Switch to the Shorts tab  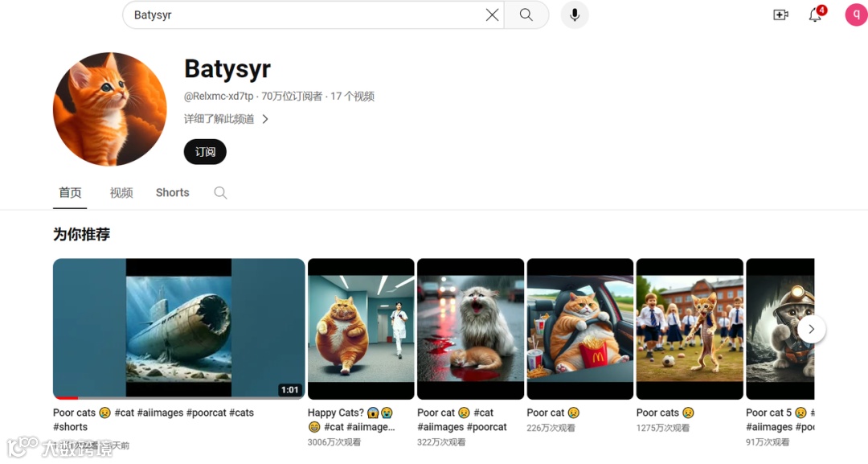tap(172, 193)
